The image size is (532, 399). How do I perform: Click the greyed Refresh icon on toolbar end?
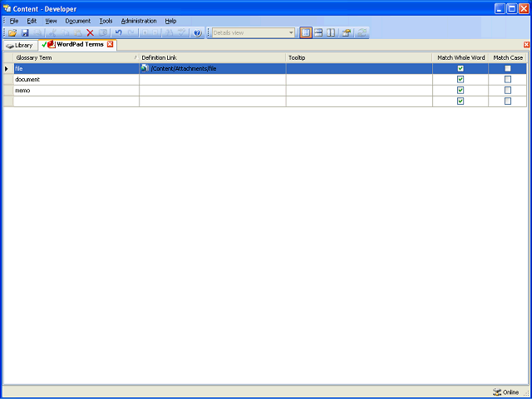pyautogui.click(x=362, y=33)
